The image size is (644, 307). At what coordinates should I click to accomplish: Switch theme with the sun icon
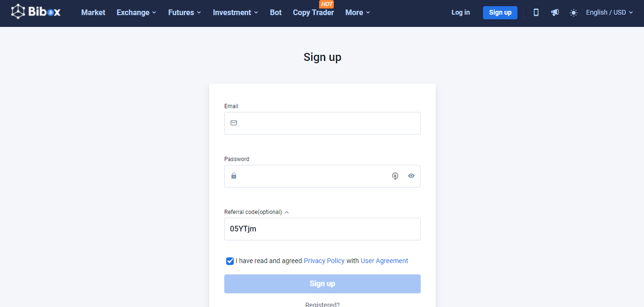pyautogui.click(x=573, y=13)
